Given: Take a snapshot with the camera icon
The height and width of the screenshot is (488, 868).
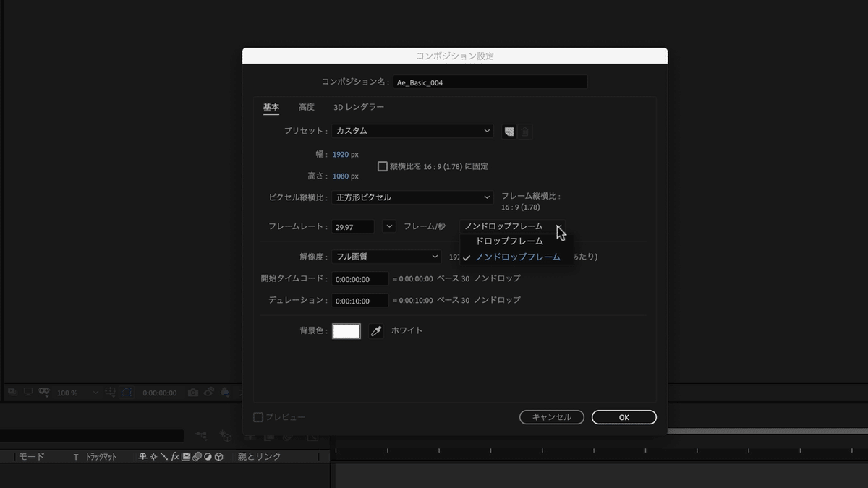Looking at the screenshot, I should pos(192,393).
